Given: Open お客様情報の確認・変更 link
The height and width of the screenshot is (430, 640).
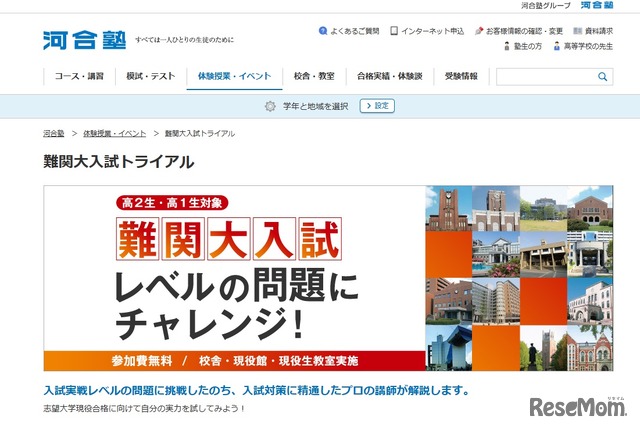Looking at the screenshot, I should 524,31.
